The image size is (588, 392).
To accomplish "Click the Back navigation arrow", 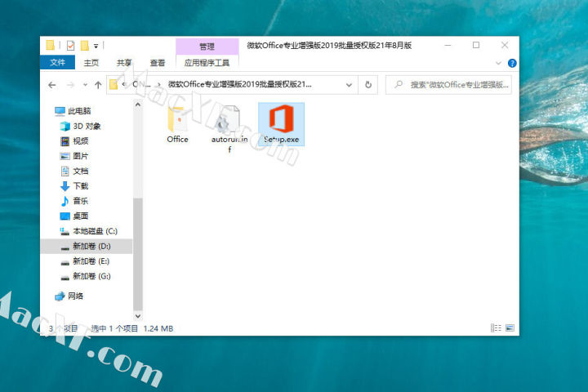I will point(52,85).
